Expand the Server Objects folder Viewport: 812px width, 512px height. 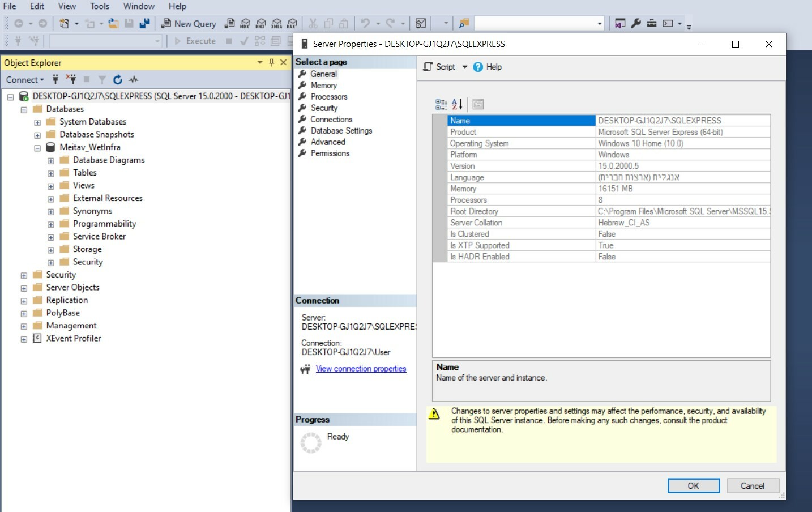point(24,288)
